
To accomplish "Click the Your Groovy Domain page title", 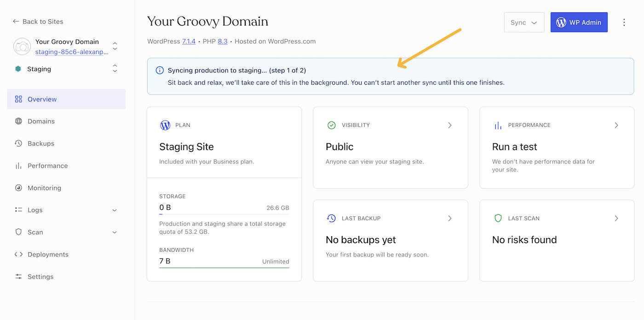I will (207, 22).
